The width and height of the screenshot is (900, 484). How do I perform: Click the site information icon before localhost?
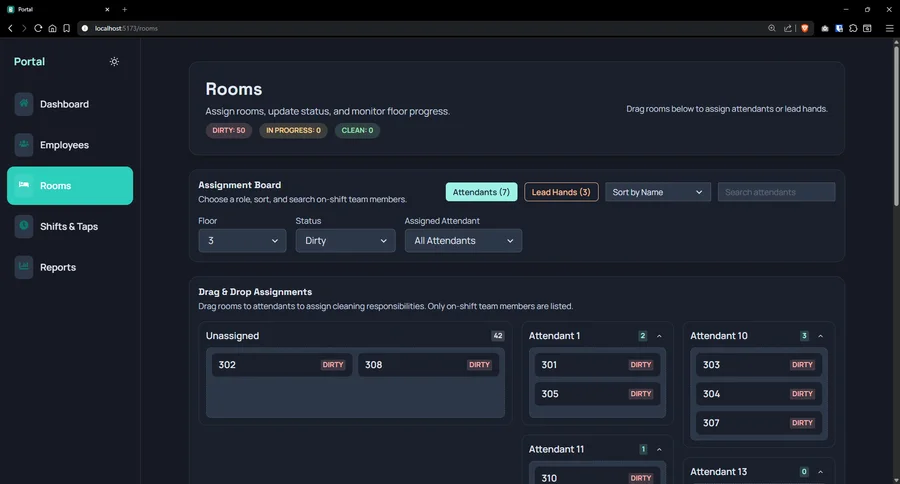point(85,28)
